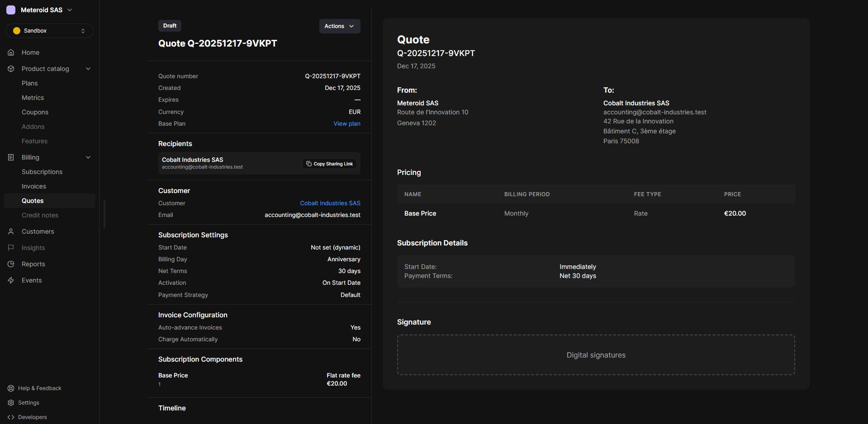This screenshot has height=424, width=868.
Task: Click the Help & Feedback lifebuoy icon
Action: pyautogui.click(x=11, y=388)
